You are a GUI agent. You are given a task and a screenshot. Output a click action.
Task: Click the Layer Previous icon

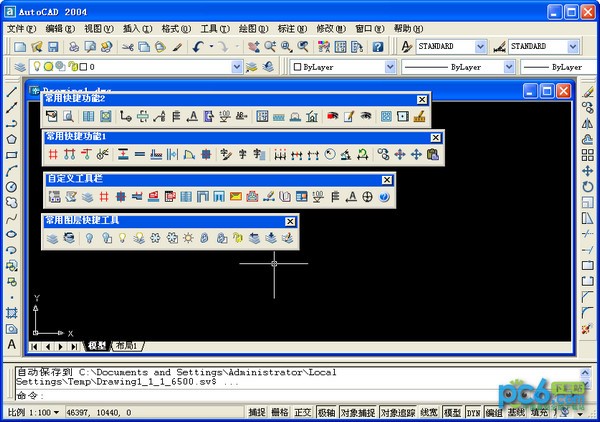click(268, 67)
